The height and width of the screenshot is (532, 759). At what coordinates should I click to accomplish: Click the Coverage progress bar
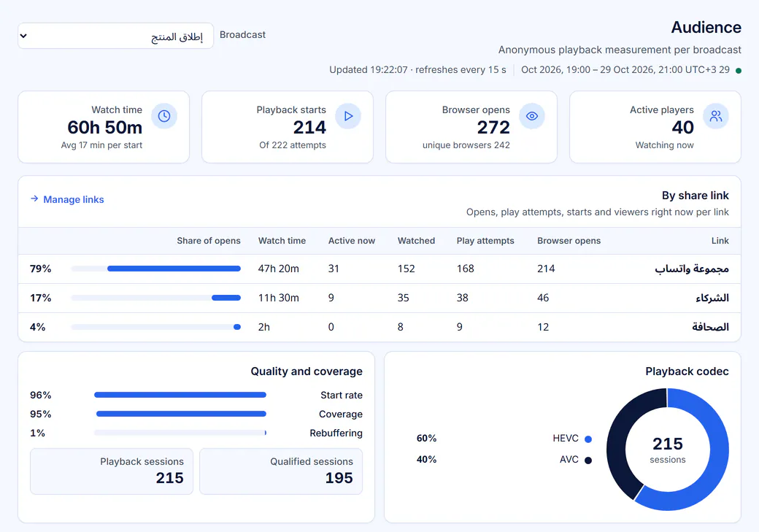180,414
